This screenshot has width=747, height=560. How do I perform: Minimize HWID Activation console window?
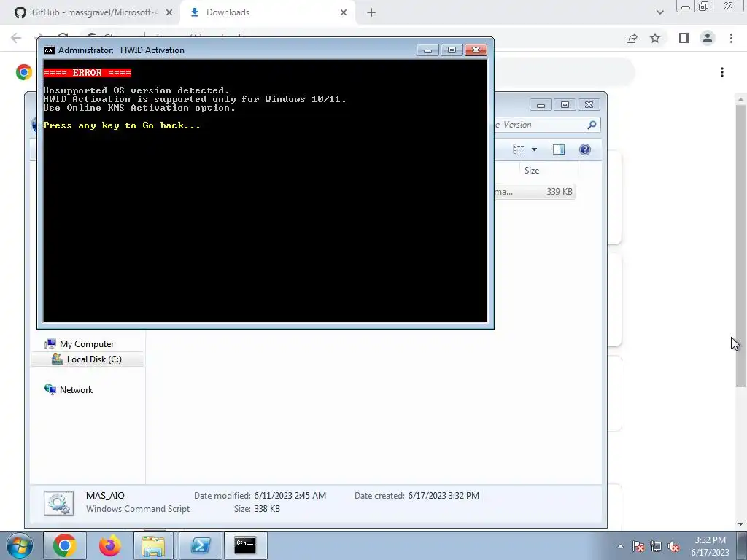427,50
